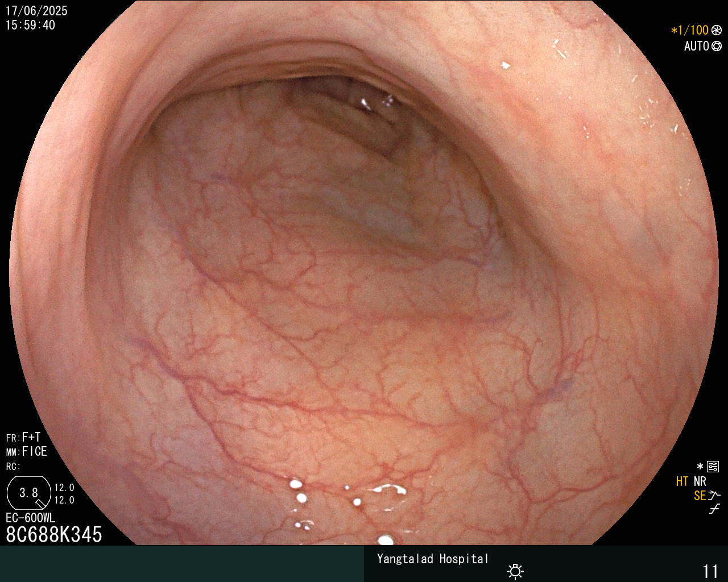Viewport: 728px width, 582px height.
Task: Click the NR noise reduction indicator
Action: point(700,481)
